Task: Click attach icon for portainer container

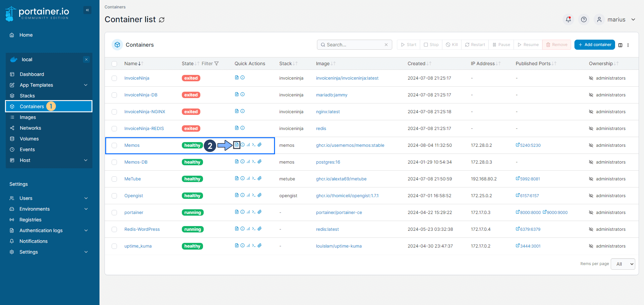Action: [x=259, y=212]
